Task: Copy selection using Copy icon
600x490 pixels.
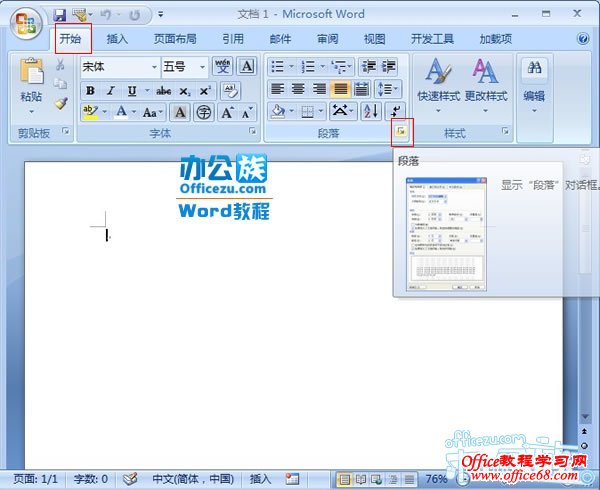Action: point(60,83)
